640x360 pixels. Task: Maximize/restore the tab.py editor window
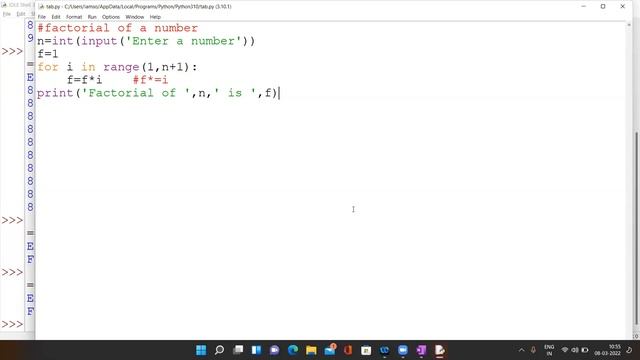point(603,7)
